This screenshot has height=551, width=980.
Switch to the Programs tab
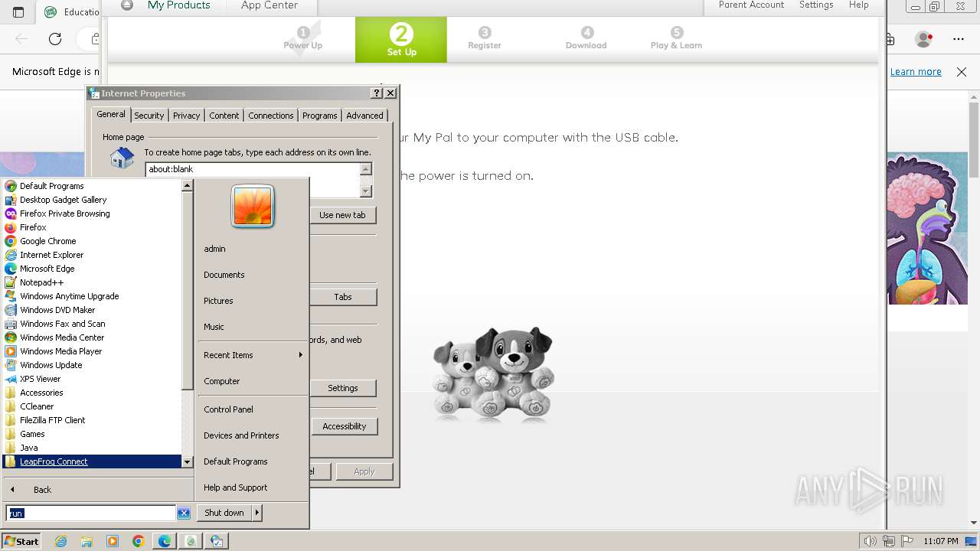pyautogui.click(x=320, y=116)
